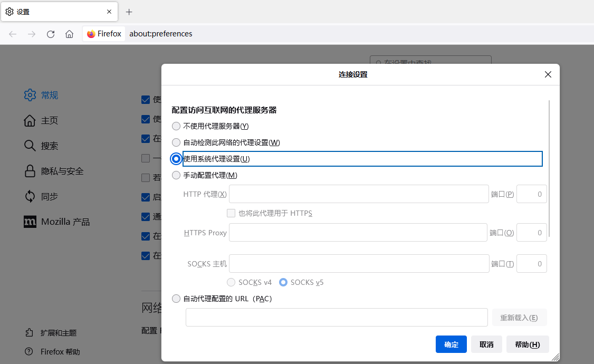Select 手动配置代理 radio option

[176, 175]
